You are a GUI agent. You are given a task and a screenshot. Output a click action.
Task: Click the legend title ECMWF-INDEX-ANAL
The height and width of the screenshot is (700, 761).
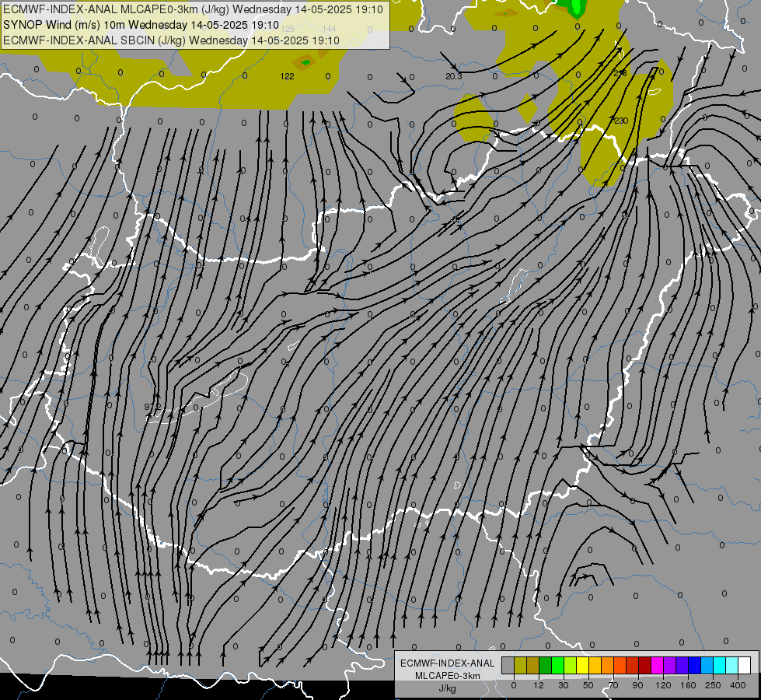[448, 663]
